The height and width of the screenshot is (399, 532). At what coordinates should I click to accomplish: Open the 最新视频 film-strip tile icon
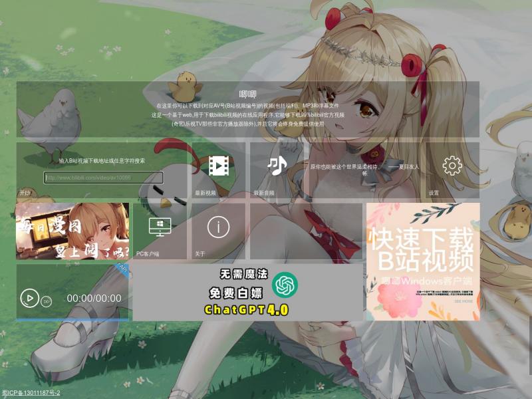click(x=218, y=166)
